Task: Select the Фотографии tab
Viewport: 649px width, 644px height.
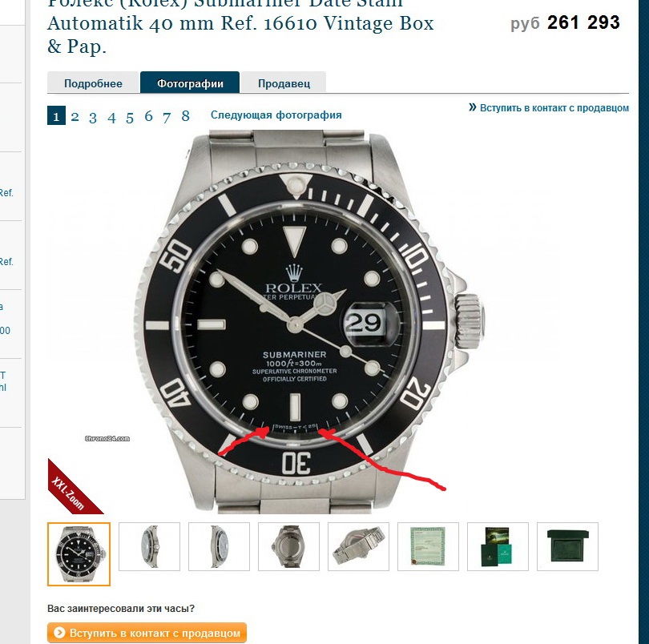Action: click(x=190, y=83)
